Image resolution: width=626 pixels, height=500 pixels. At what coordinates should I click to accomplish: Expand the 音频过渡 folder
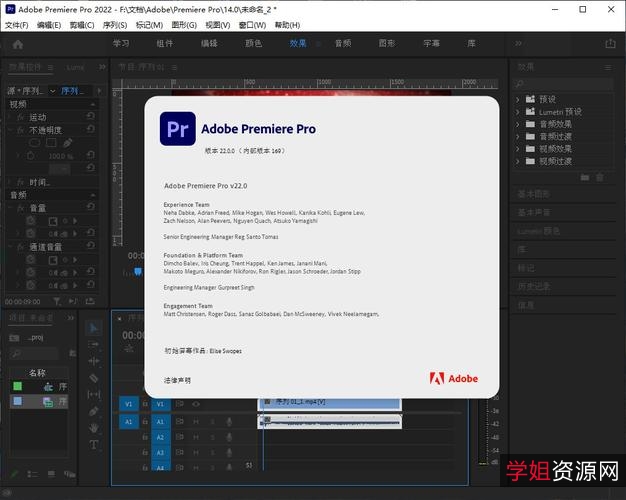(x=517, y=137)
